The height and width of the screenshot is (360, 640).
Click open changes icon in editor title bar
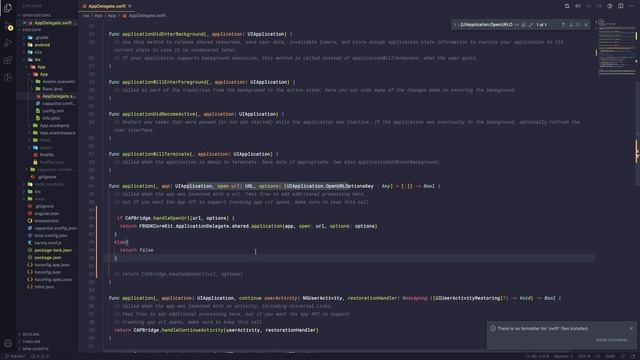coord(567,6)
